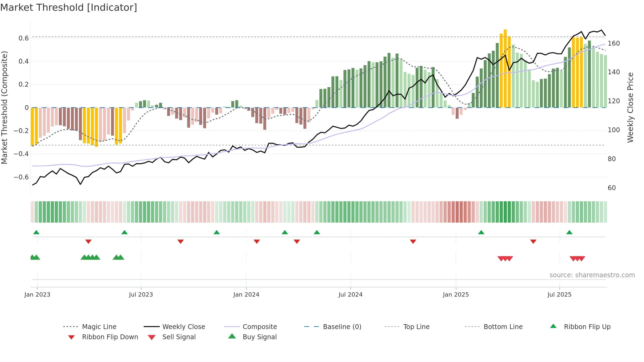Screen dimensions: 644x362
Task: Click the Jul 2024 x-axis label
Action: 350,294
